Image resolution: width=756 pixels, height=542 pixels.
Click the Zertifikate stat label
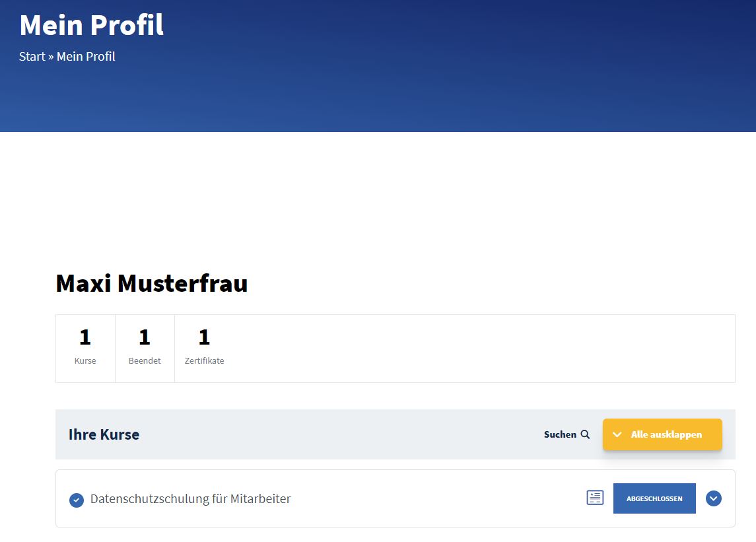(204, 361)
